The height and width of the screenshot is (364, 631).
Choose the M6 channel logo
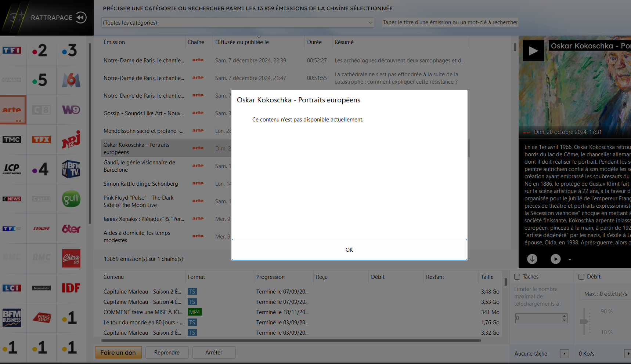pos(71,80)
